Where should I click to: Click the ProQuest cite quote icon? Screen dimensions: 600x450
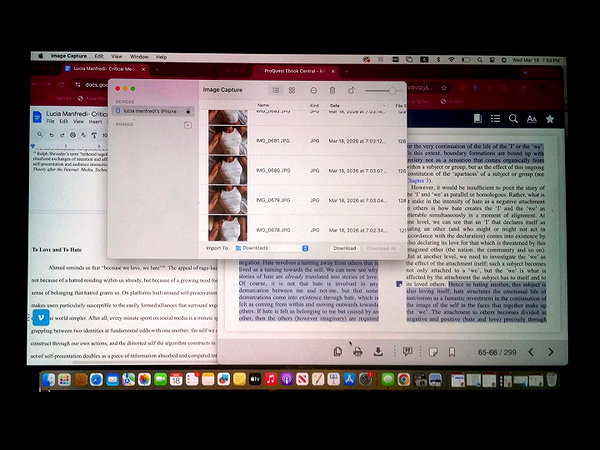tap(408, 351)
